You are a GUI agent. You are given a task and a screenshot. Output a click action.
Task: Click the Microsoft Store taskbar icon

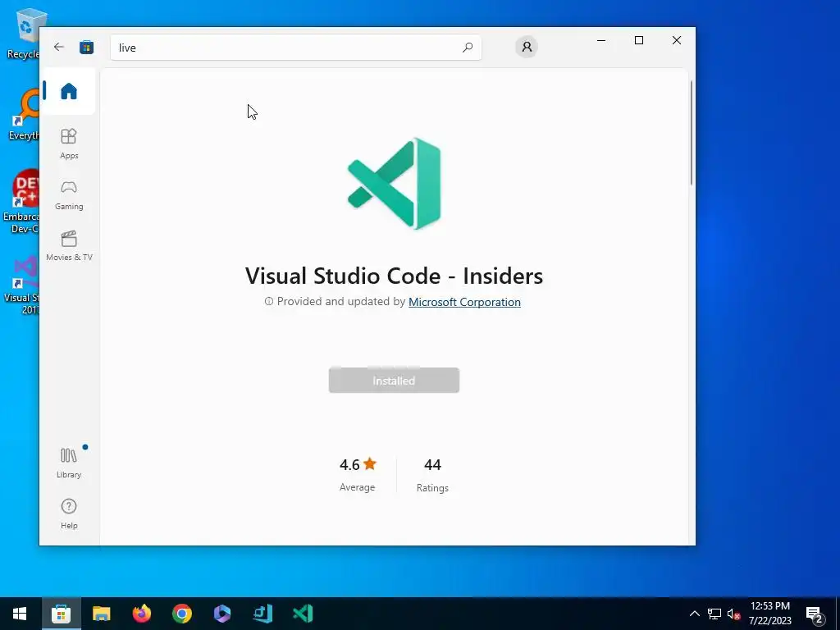click(61, 614)
